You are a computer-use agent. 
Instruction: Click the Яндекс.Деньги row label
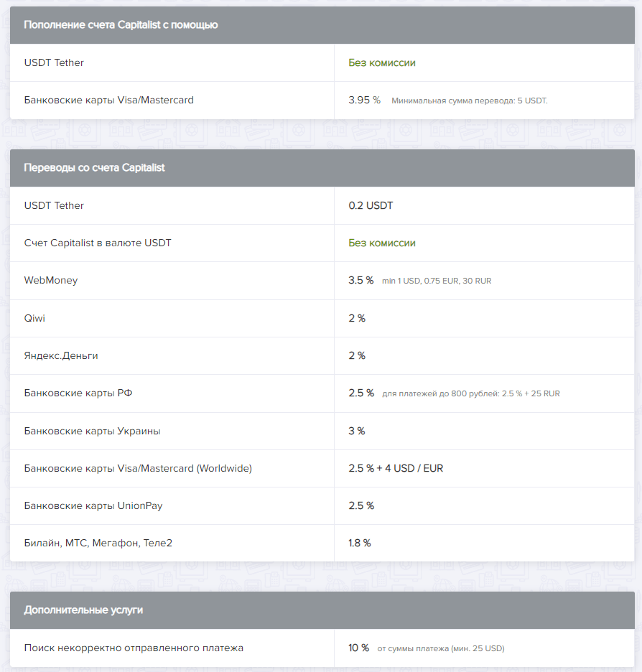(x=61, y=355)
